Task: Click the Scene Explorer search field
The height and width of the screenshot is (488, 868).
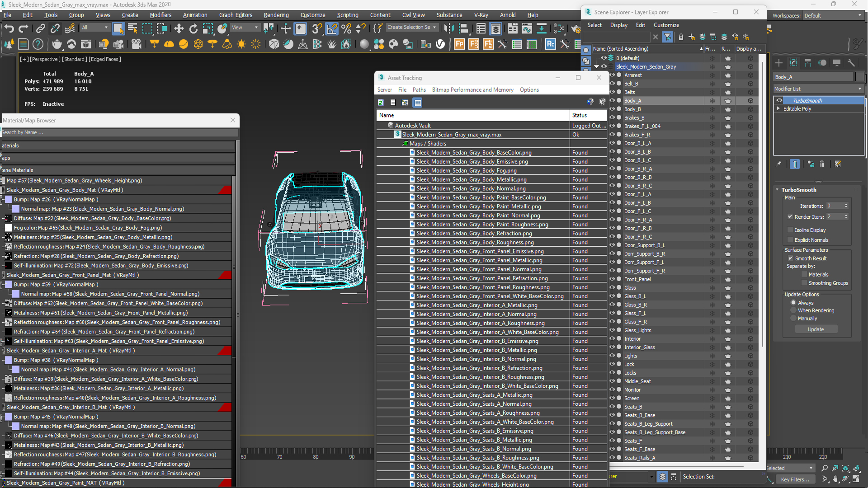Action: click(x=617, y=37)
